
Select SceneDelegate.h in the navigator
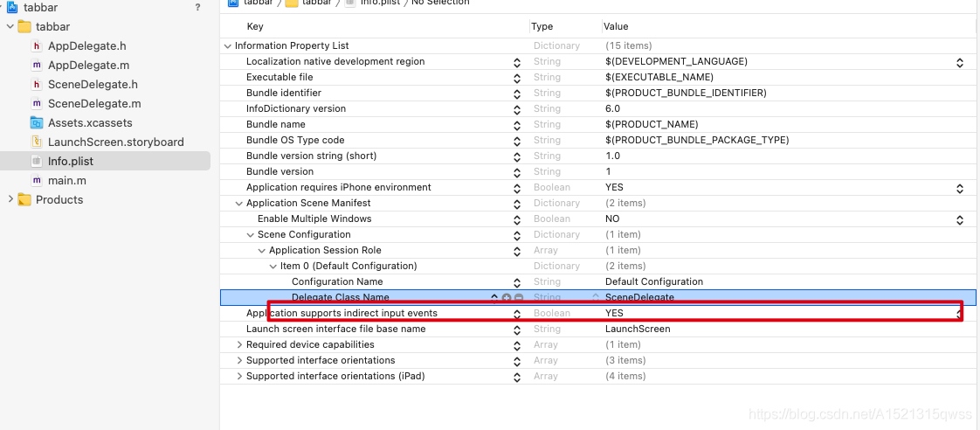pos(93,85)
